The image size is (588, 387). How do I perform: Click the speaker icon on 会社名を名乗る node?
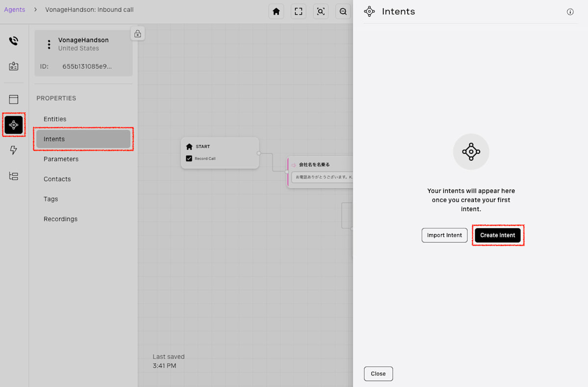[x=294, y=165]
